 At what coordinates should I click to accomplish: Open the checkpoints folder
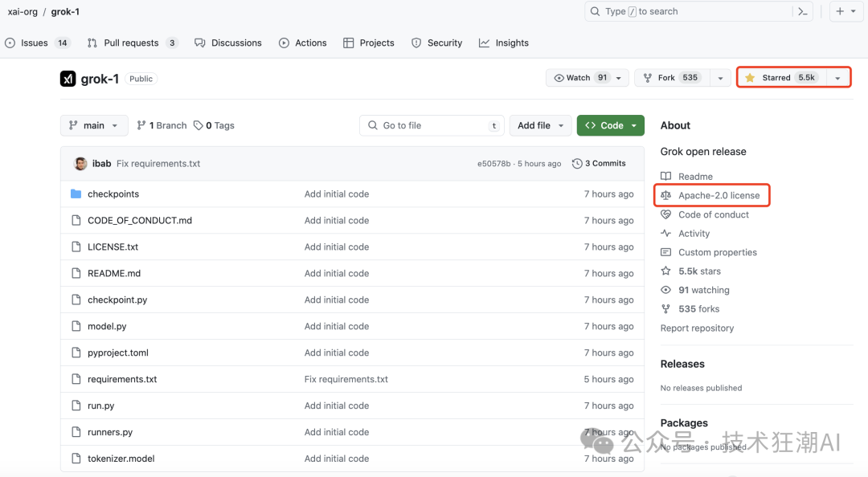(x=113, y=194)
